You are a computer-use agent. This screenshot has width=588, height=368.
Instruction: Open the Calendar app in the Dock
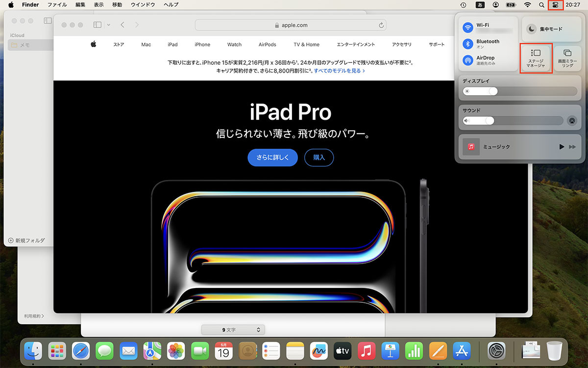point(224,351)
